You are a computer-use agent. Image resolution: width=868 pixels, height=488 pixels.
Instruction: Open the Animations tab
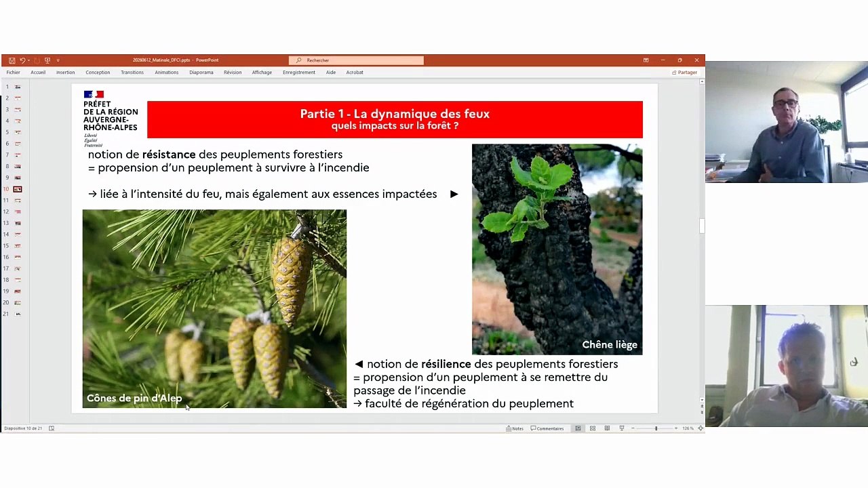click(x=167, y=73)
